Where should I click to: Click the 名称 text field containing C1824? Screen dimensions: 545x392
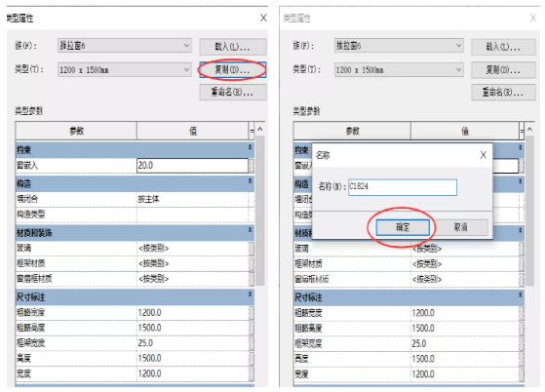click(403, 187)
